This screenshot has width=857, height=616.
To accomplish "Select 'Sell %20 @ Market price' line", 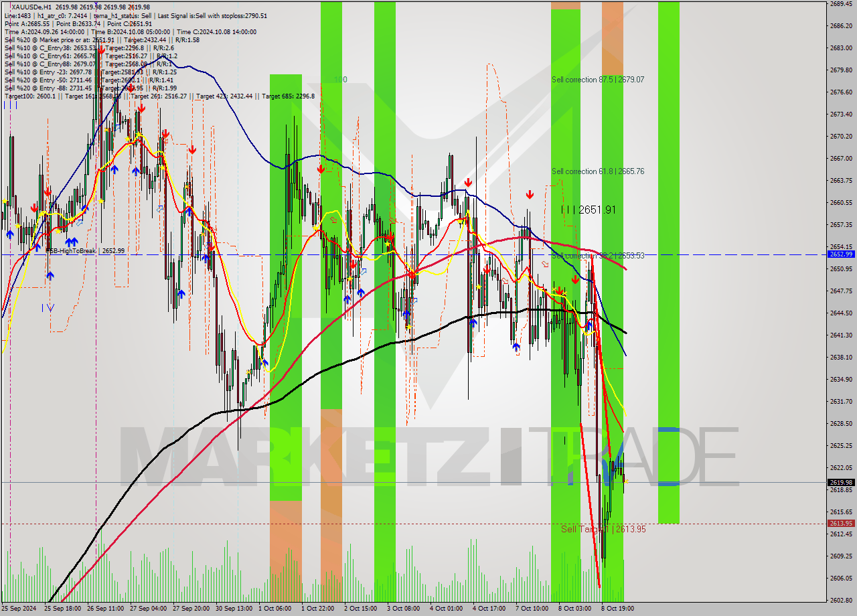I will click(x=102, y=40).
